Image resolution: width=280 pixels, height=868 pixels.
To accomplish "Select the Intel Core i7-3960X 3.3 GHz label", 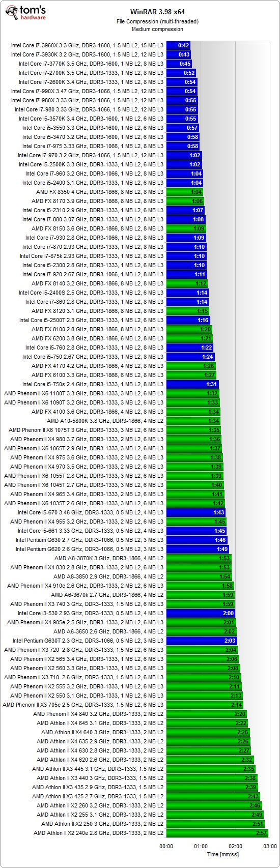I will pyautogui.click(x=88, y=45).
